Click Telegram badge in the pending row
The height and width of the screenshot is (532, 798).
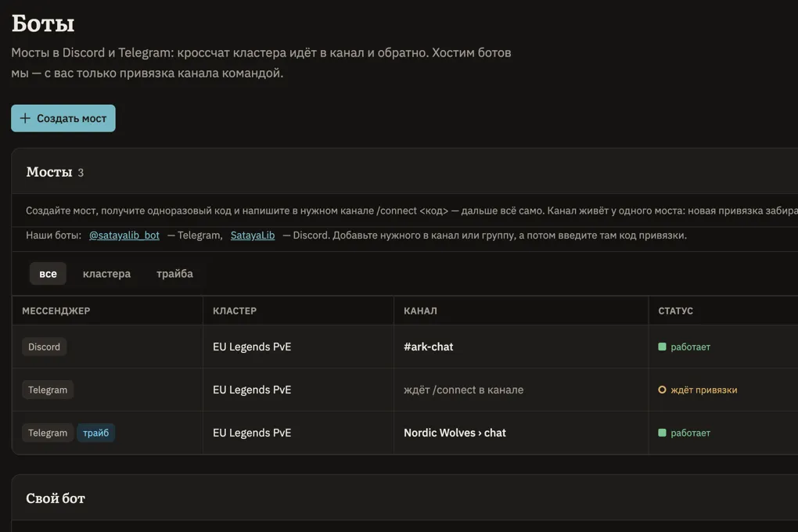coord(48,390)
